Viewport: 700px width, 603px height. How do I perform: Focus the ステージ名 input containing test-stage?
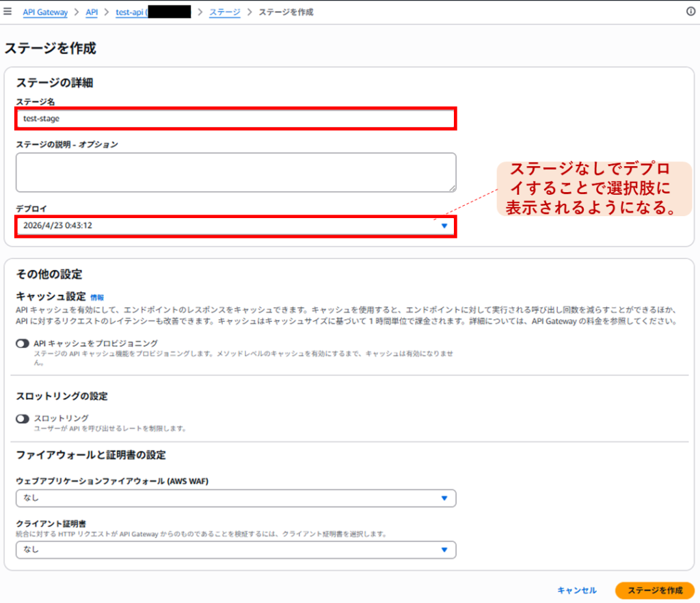tap(236, 118)
